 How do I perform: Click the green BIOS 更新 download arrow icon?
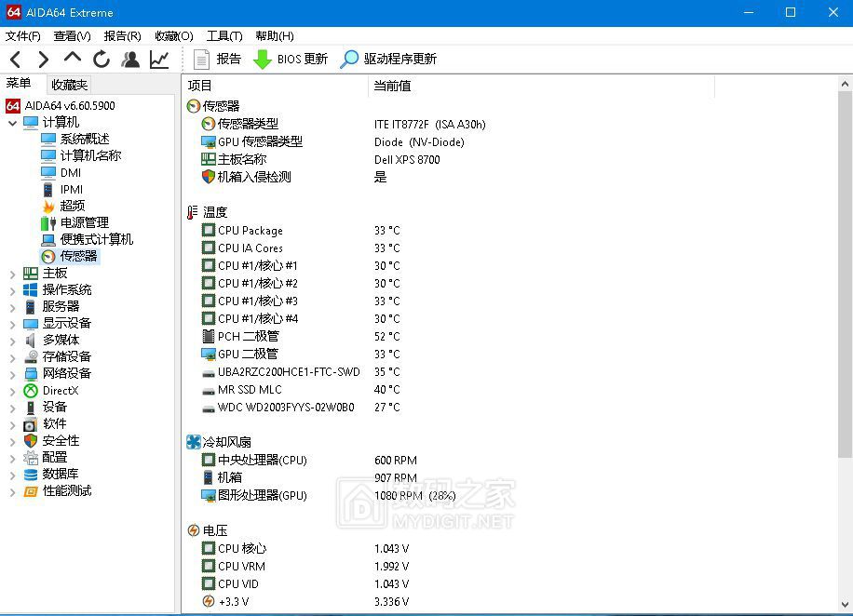coord(263,59)
